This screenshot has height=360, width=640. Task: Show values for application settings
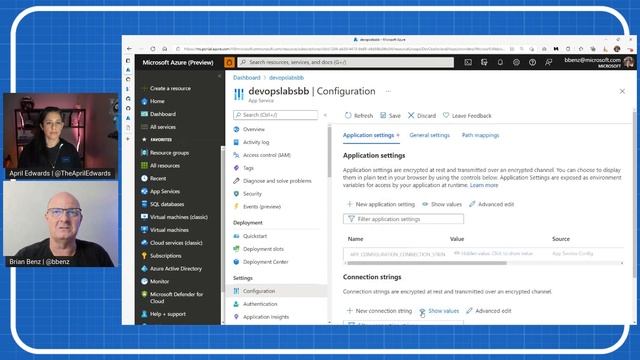(442, 204)
